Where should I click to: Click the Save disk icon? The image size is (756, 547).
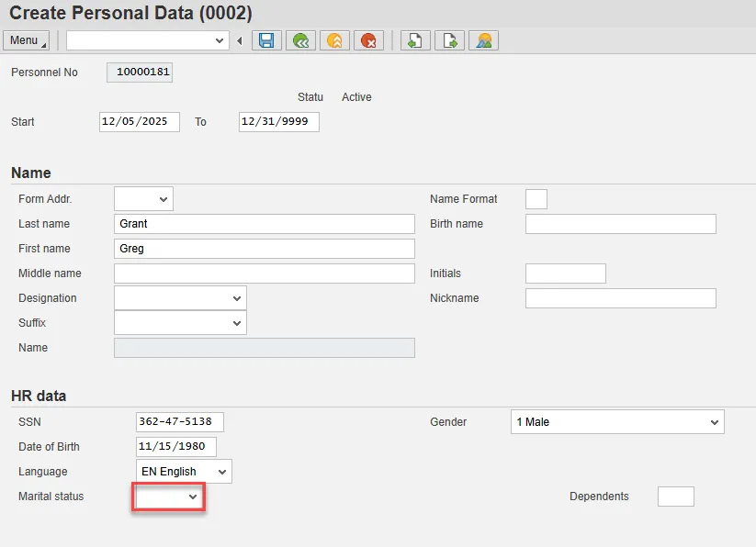coord(266,40)
